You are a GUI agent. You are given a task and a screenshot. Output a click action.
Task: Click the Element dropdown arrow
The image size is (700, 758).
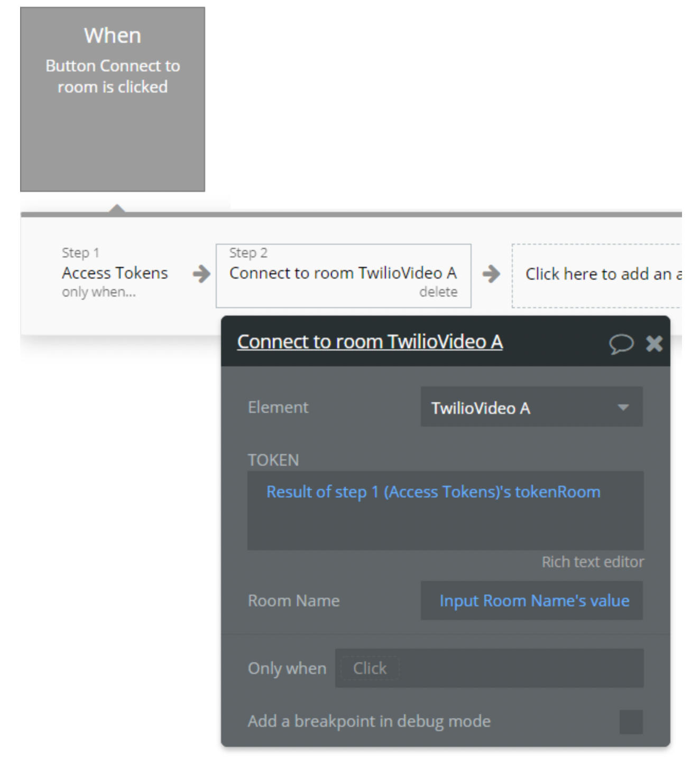[x=623, y=407]
